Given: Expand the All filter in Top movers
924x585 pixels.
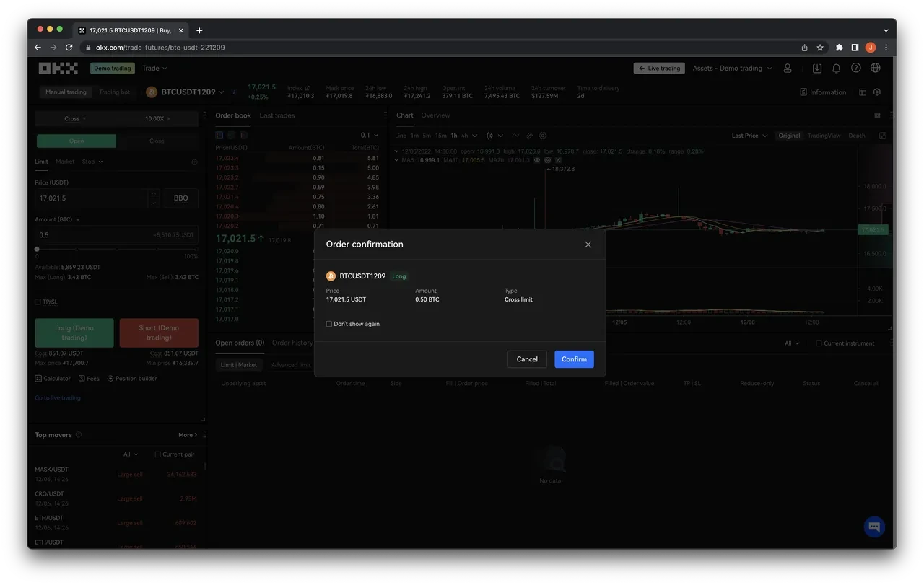Looking at the screenshot, I should coord(131,454).
